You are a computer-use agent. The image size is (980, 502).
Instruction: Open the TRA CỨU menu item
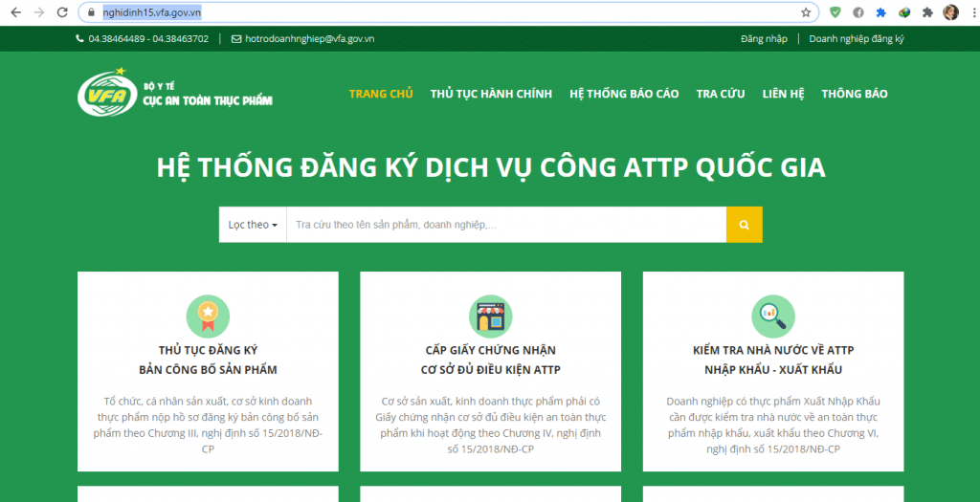click(721, 94)
